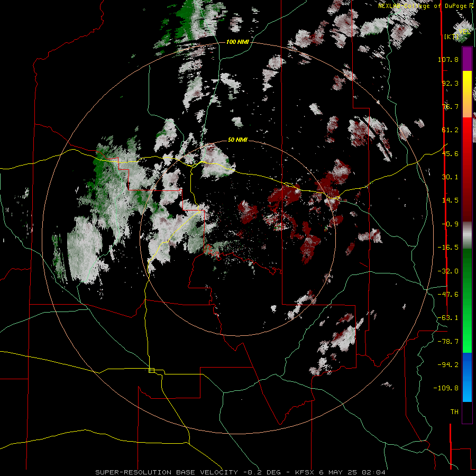Click the small yellow square marker on the highway
This screenshot has width=476, height=476.
151,370
